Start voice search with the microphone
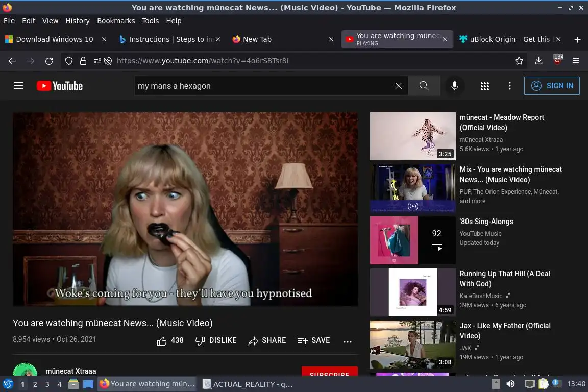This screenshot has width=588, height=392. point(454,86)
